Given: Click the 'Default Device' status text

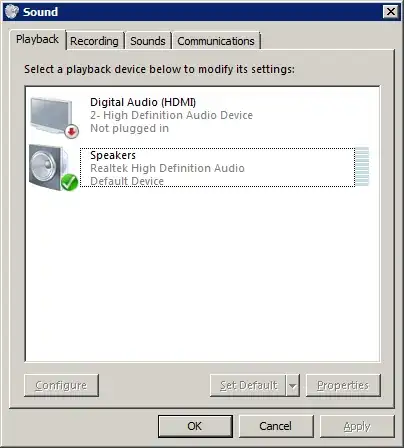Looking at the screenshot, I should click(127, 181).
